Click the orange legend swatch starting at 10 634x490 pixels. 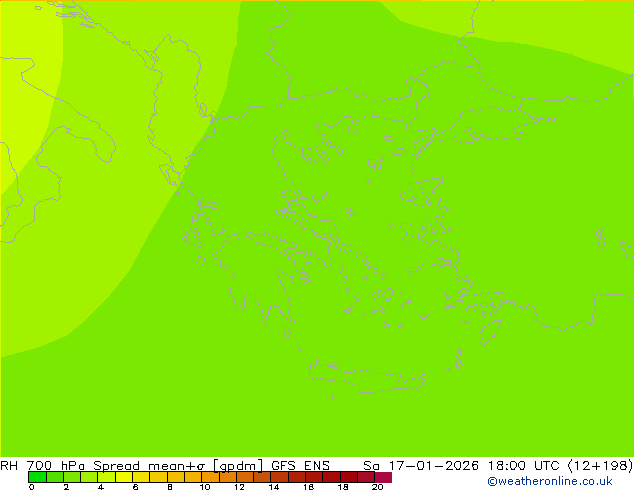[x=210, y=477]
